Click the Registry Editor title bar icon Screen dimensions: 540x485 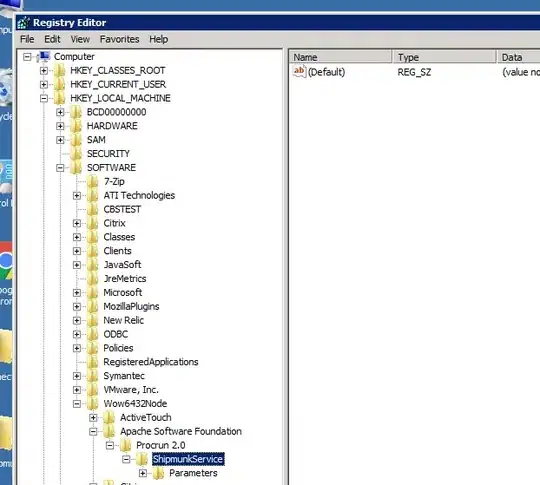pyautogui.click(x=23, y=23)
